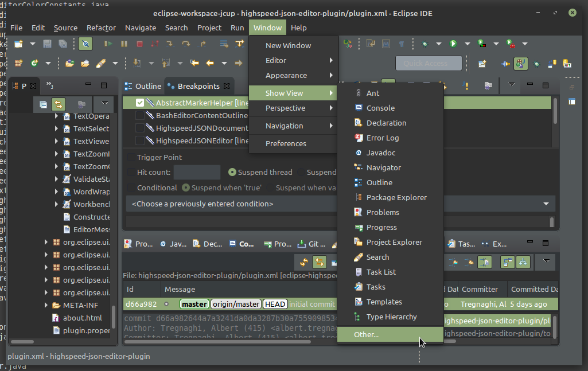Select Project Explorer view
Screen dimensions: 588x371
coord(391,242)
